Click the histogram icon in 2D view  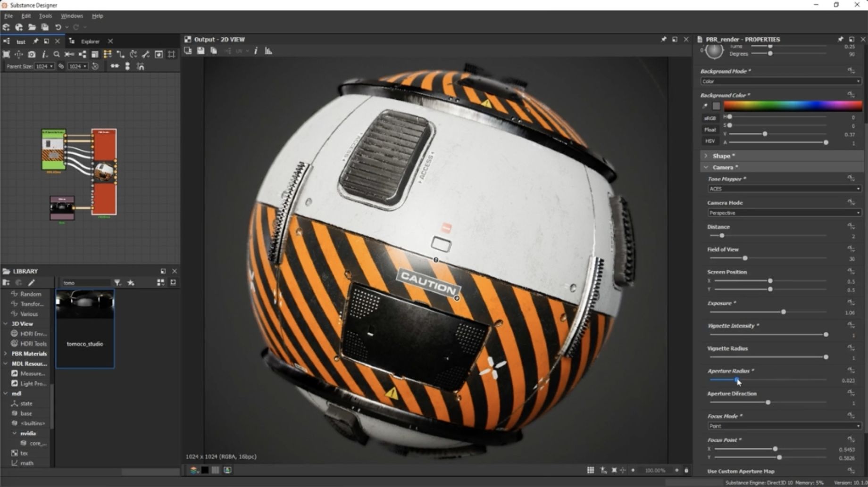click(x=268, y=51)
